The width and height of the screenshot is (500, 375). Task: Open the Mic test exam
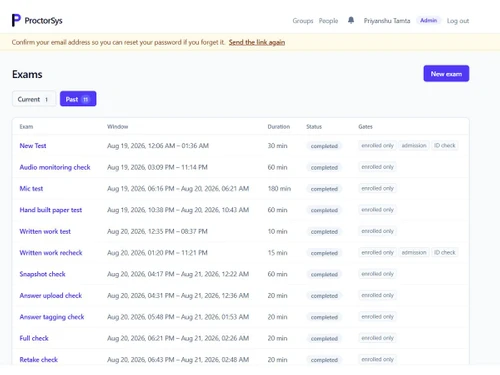(31, 188)
